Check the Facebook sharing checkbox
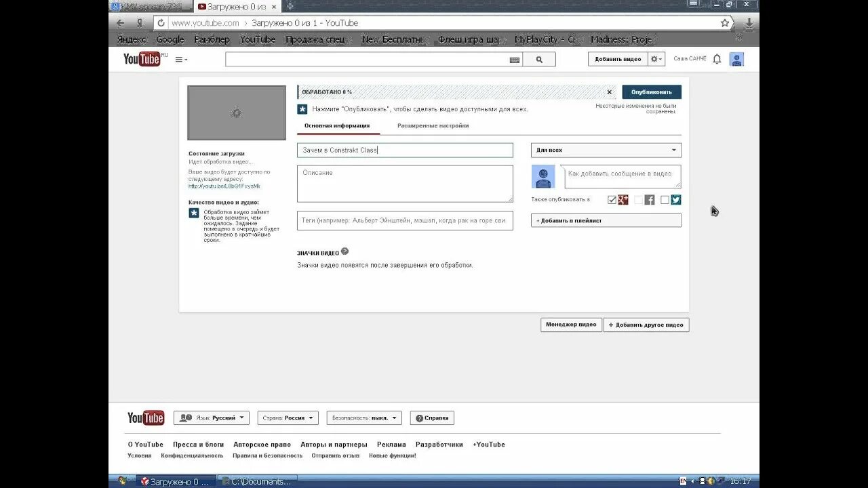 click(x=638, y=200)
